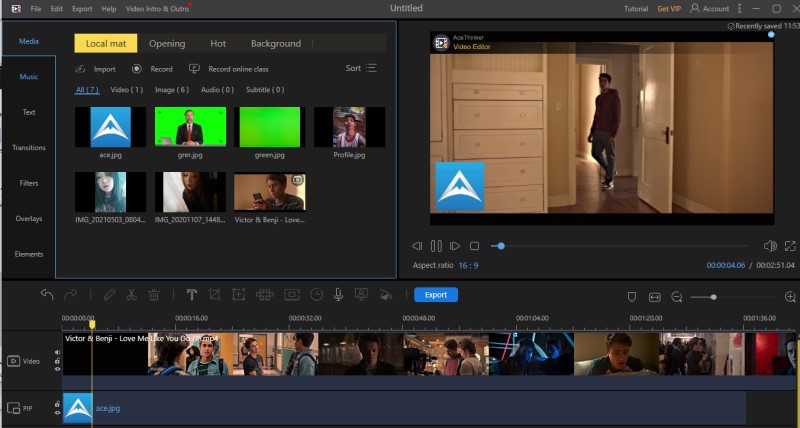
Task: Open the Overlays sidebar section
Action: [x=29, y=218]
